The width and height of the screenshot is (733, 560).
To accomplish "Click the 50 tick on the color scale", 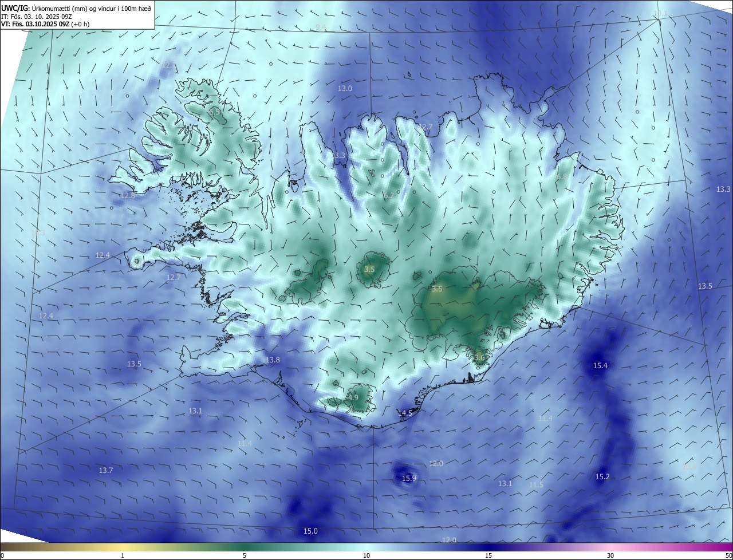I will pos(728,555).
